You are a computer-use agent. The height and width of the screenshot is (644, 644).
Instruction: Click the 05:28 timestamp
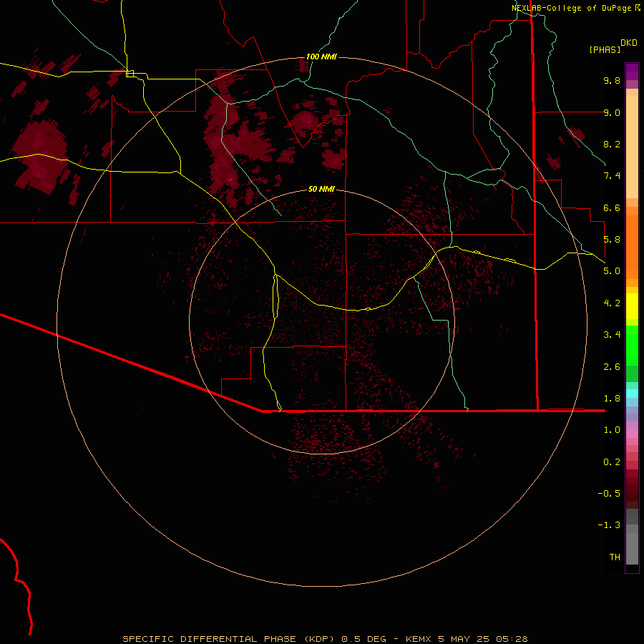[512, 639]
